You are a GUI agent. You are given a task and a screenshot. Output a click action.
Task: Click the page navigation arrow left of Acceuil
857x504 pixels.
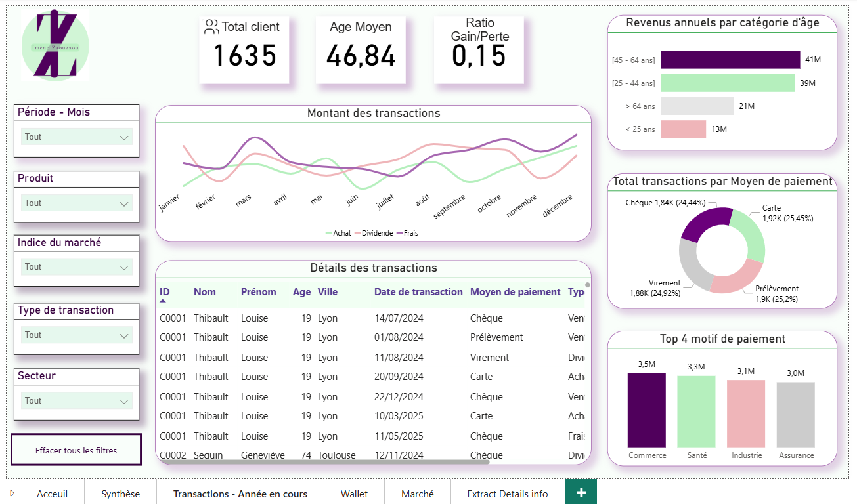pyautogui.click(x=11, y=493)
